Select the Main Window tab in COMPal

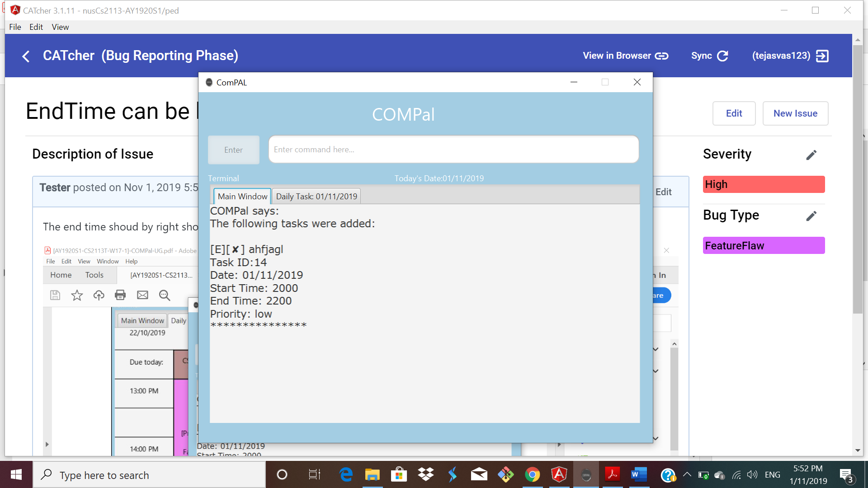(x=242, y=196)
